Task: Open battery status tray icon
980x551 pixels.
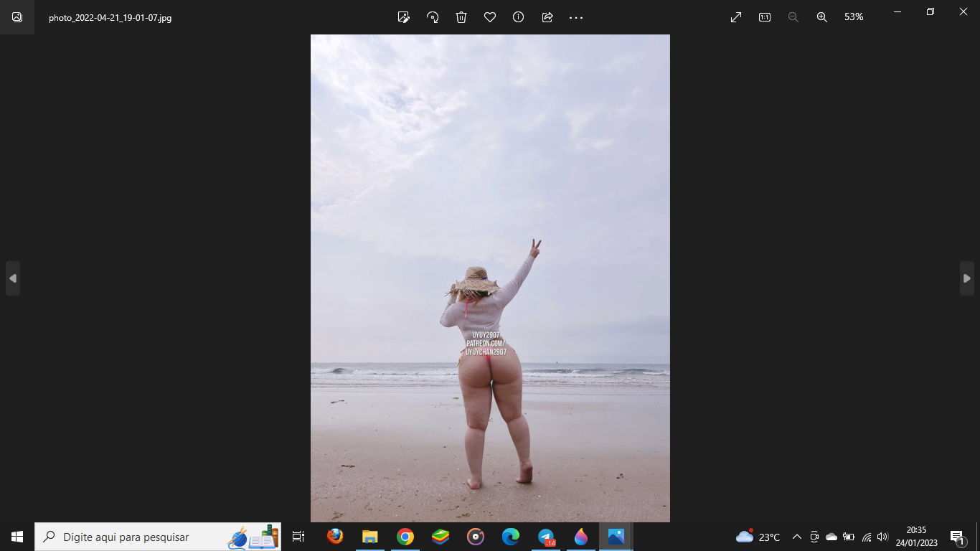Action: (x=849, y=537)
